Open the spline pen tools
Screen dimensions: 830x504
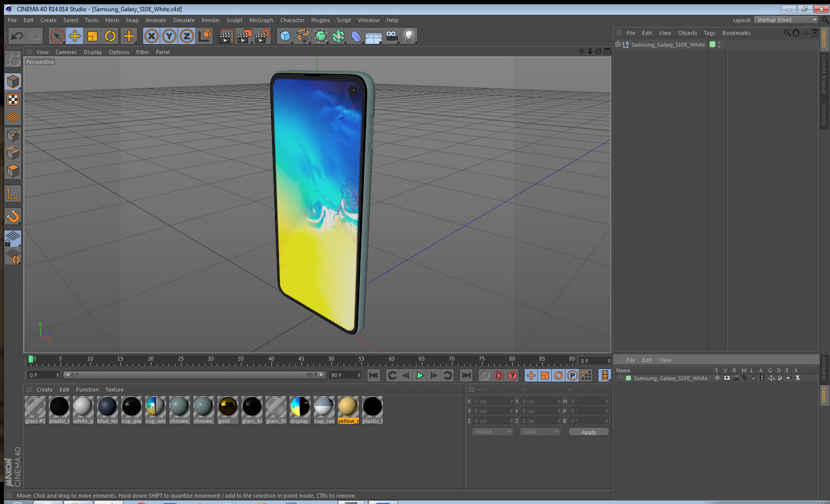point(303,36)
